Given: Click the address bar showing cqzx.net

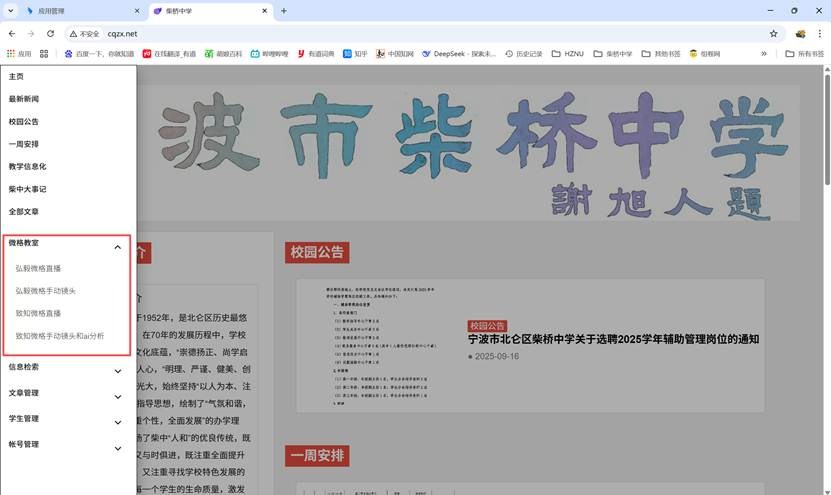Looking at the screenshot, I should (x=400, y=33).
